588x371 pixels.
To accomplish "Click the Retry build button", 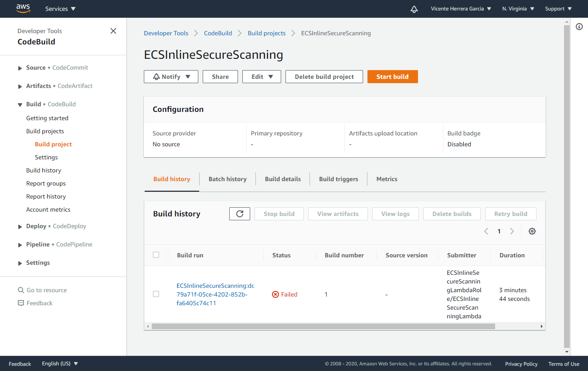I will (511, 214).
